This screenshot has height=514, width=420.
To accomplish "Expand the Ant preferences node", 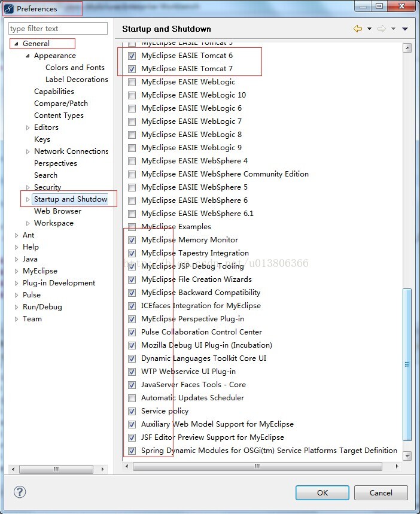I will coord(16,235).
